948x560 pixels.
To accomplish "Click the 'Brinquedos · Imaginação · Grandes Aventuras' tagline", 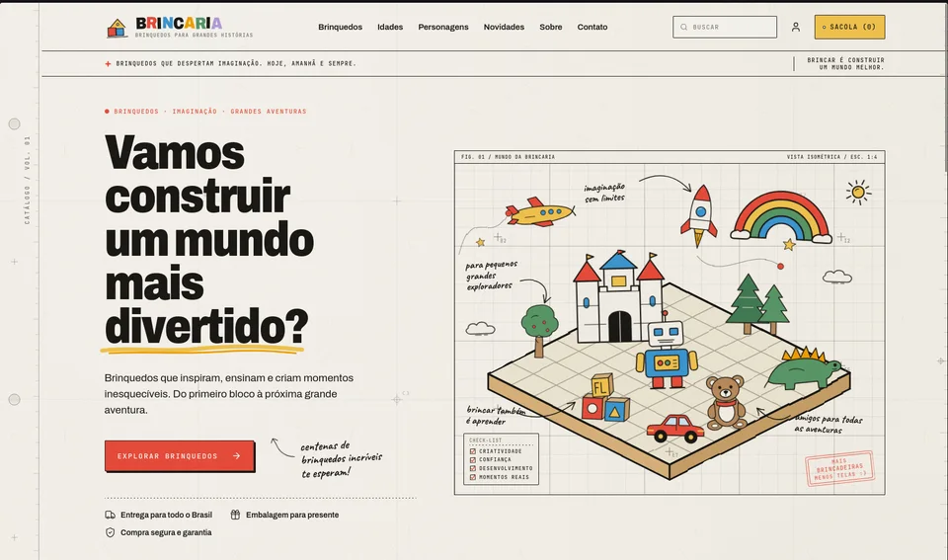I will pos(209,112).
